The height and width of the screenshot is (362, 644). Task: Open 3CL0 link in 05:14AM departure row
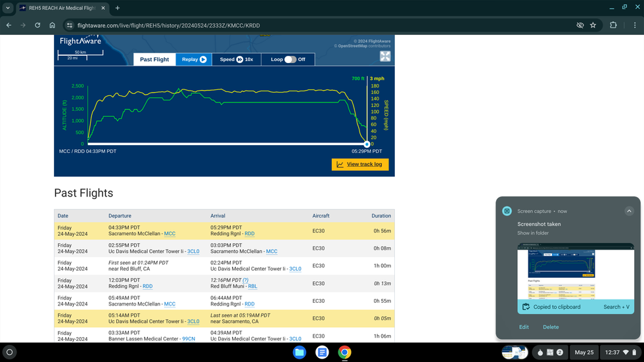(193, 321)
